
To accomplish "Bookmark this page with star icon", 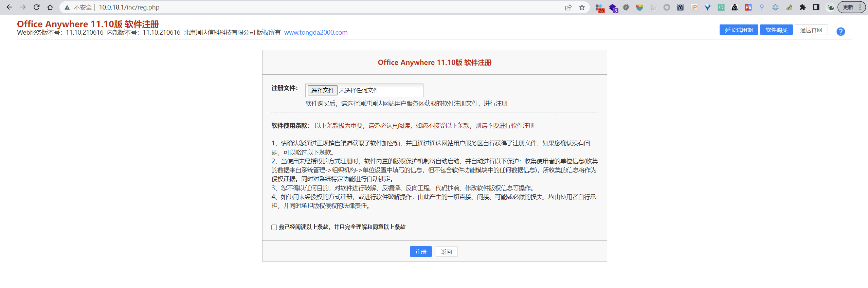I will 582,7.
